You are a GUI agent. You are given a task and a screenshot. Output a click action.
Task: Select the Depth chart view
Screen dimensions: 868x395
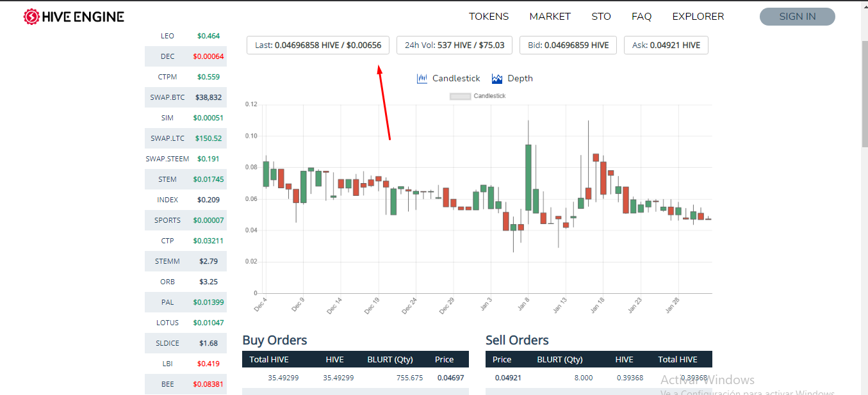click(x=520, y=79)
